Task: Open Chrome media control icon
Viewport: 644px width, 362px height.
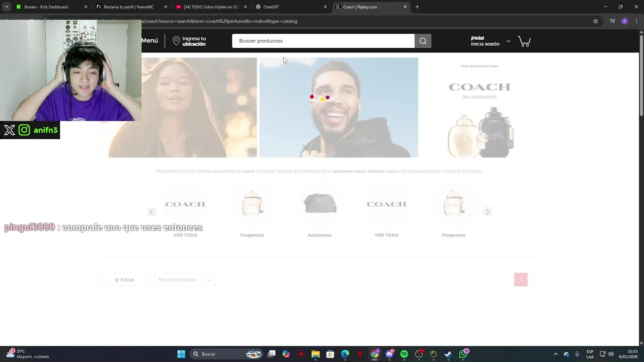Action: tap(612, 21)
